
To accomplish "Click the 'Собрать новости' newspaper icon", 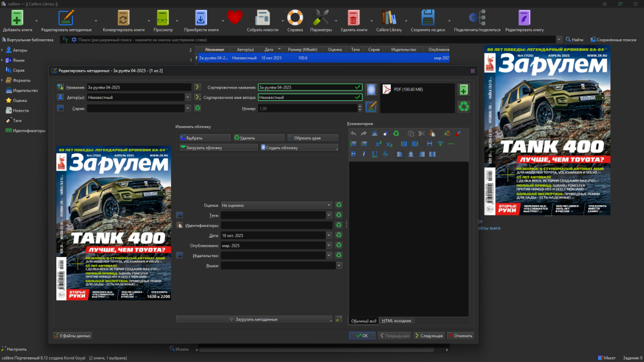I will point(262,17).
